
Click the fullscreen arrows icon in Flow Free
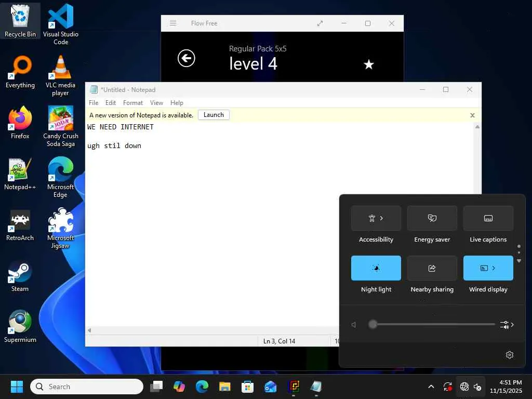pyautogui.click(x=320, y=23)
